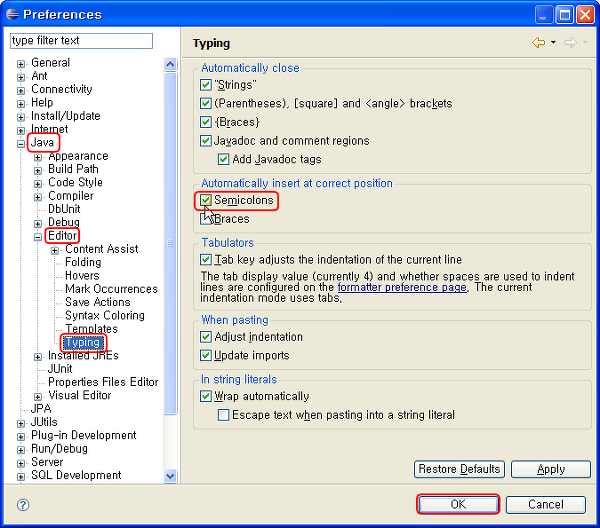Toggle Add Javadoc tags checkbox
Viewport: 600px width, 528px height.
223,159
